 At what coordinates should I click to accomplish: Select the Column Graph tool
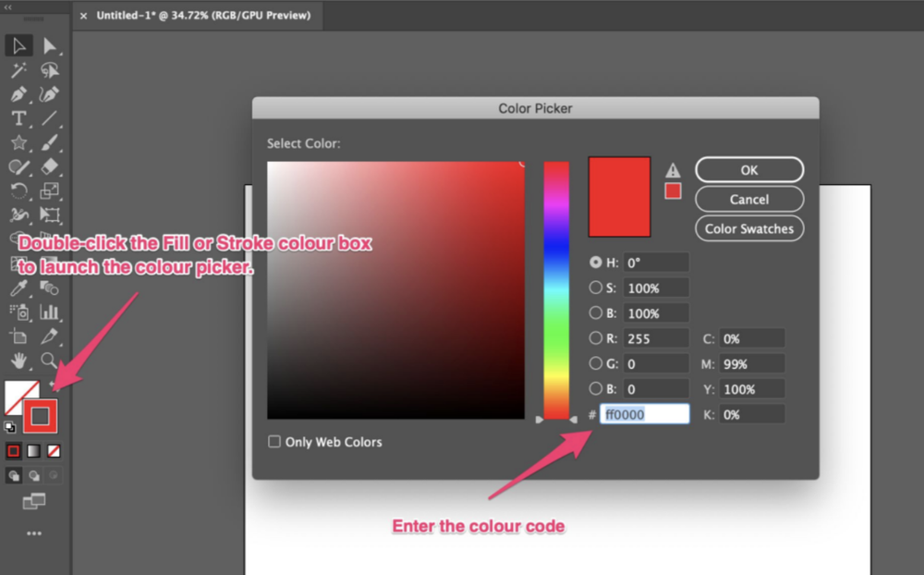click(x=51, y=312)
